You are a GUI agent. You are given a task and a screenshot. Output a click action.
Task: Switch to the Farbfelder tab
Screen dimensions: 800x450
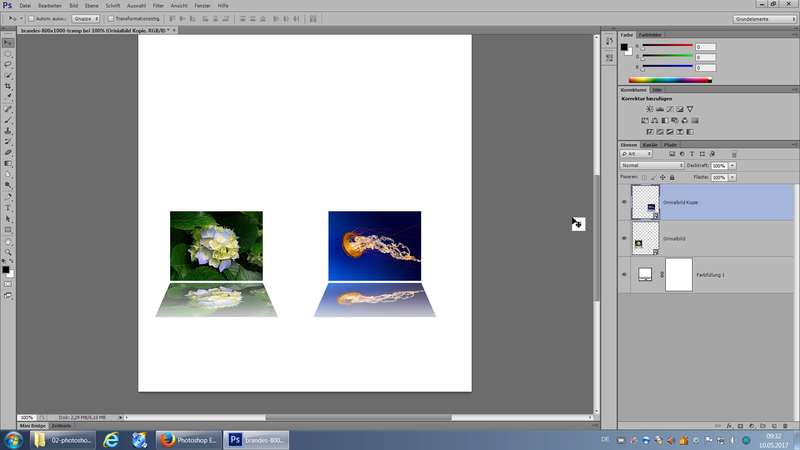tap(650, 35)
